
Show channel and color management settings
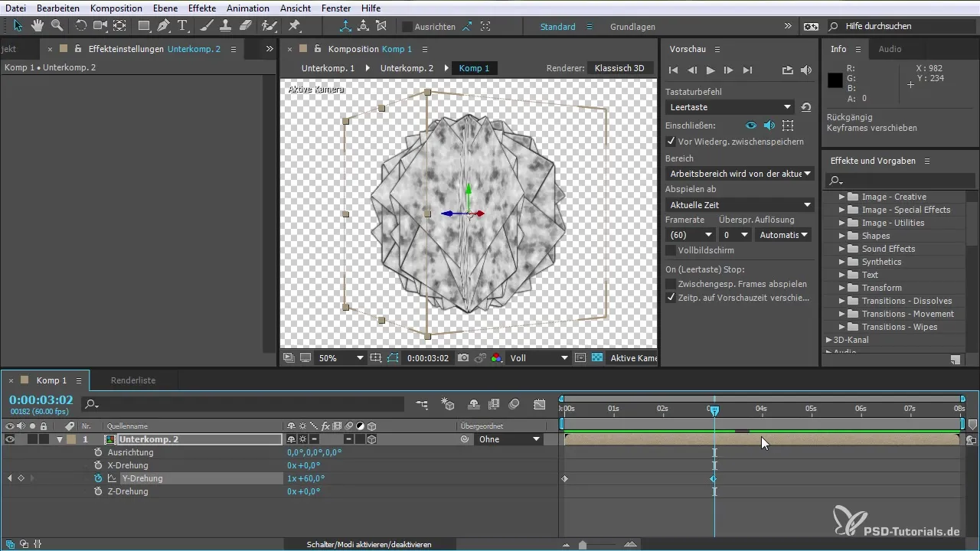pyautogui.click(x=497, y=357)
